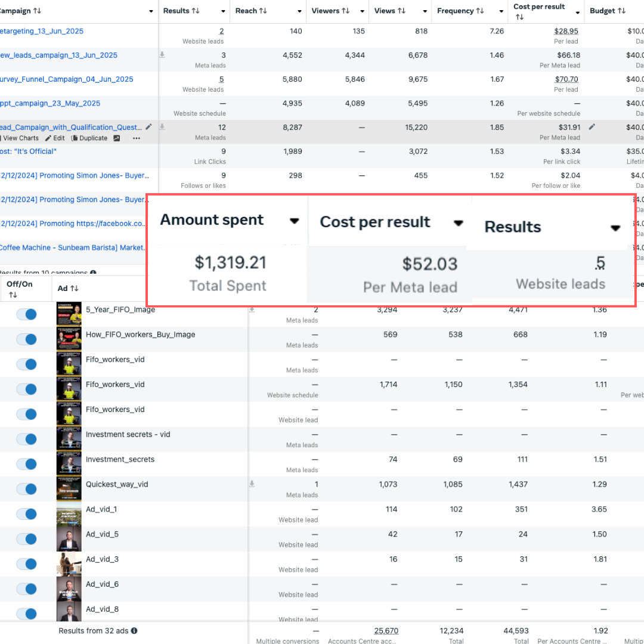Toggle off the 5_Year_FIFO_Image ad
644x644 pixels.
pyautogui.click(x=26, y=314)
